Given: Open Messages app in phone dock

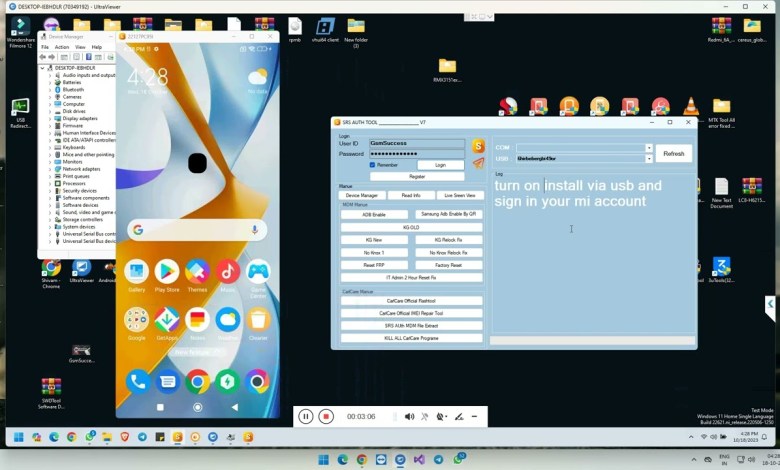Looking at the screenshot, I should tap(168, 381).
